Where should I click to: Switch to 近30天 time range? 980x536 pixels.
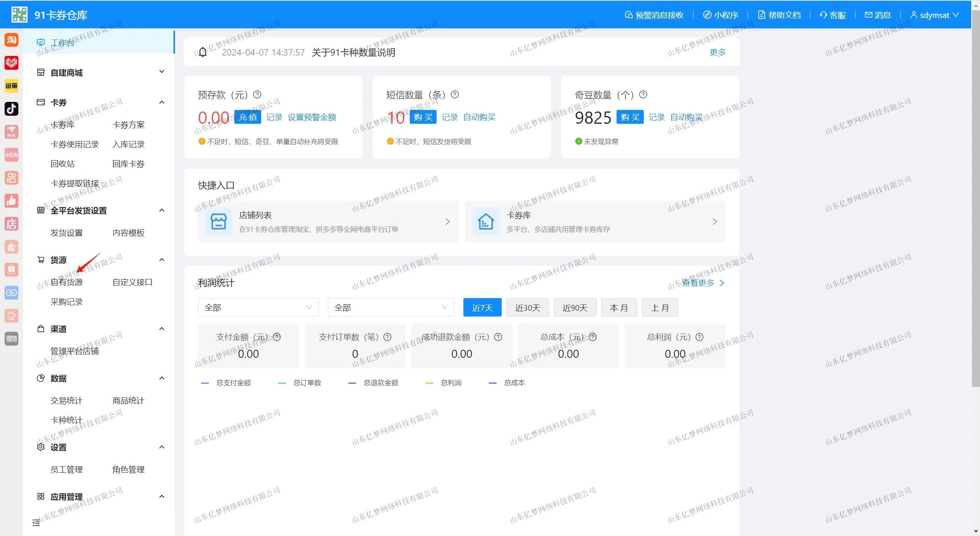(527, 307)
